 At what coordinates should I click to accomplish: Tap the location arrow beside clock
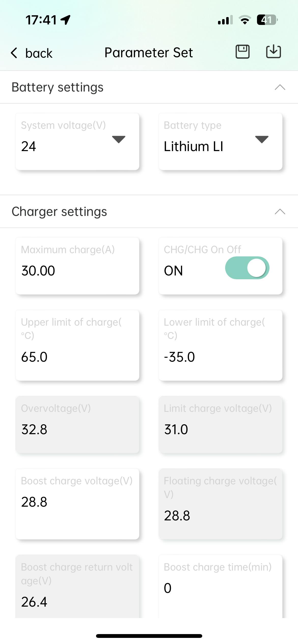tap(66, 20)
